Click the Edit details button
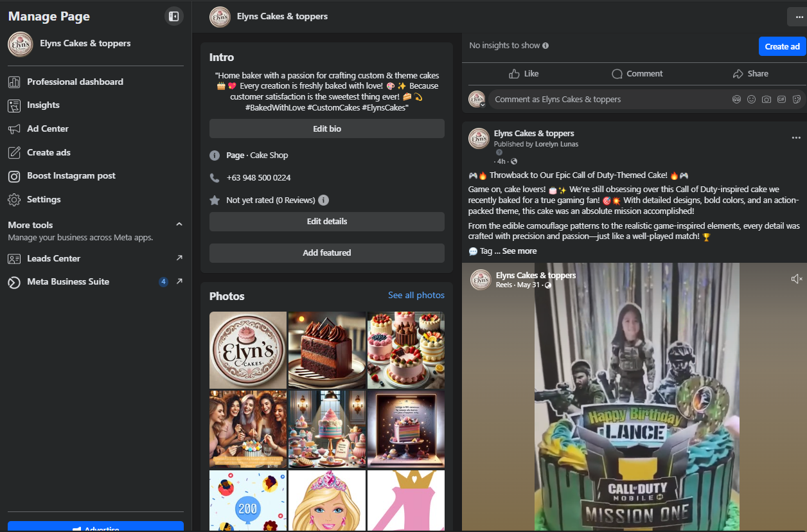807x532 pixels. [x=327, y=222]
